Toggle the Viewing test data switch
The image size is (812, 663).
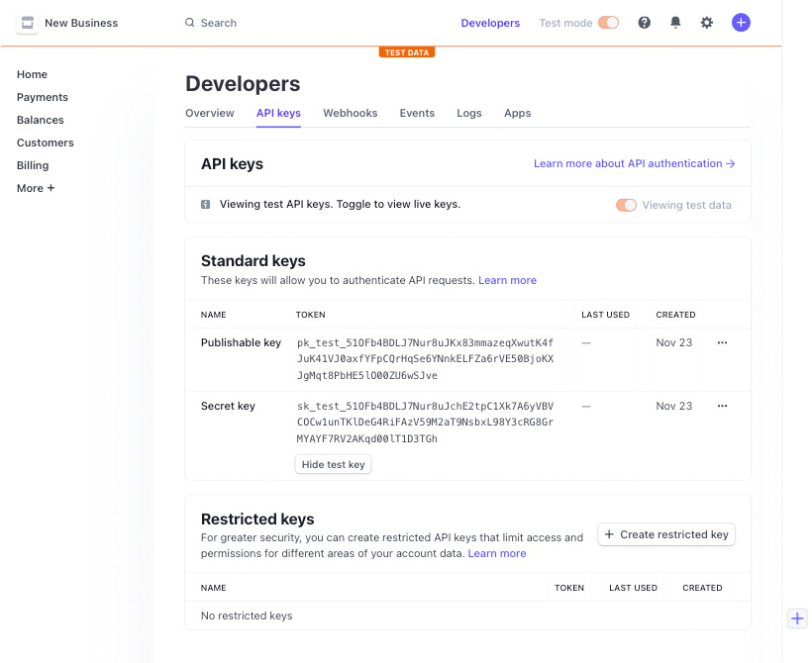point(626,205)
